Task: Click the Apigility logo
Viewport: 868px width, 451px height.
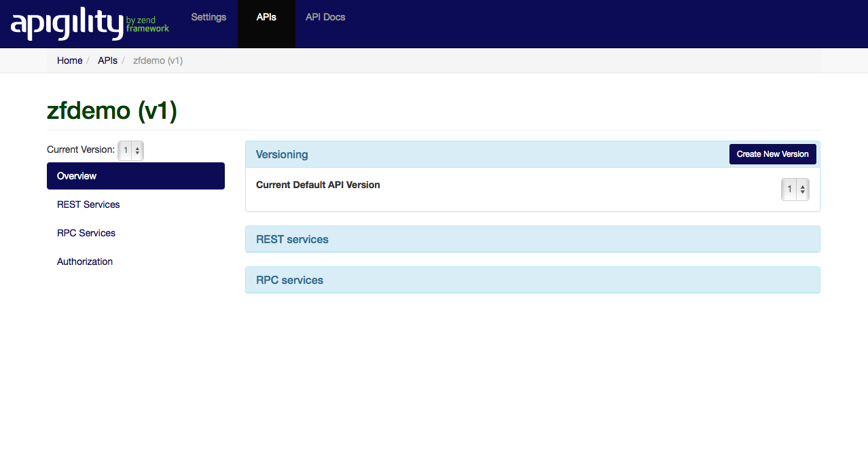Action: (x=90, y=24)
